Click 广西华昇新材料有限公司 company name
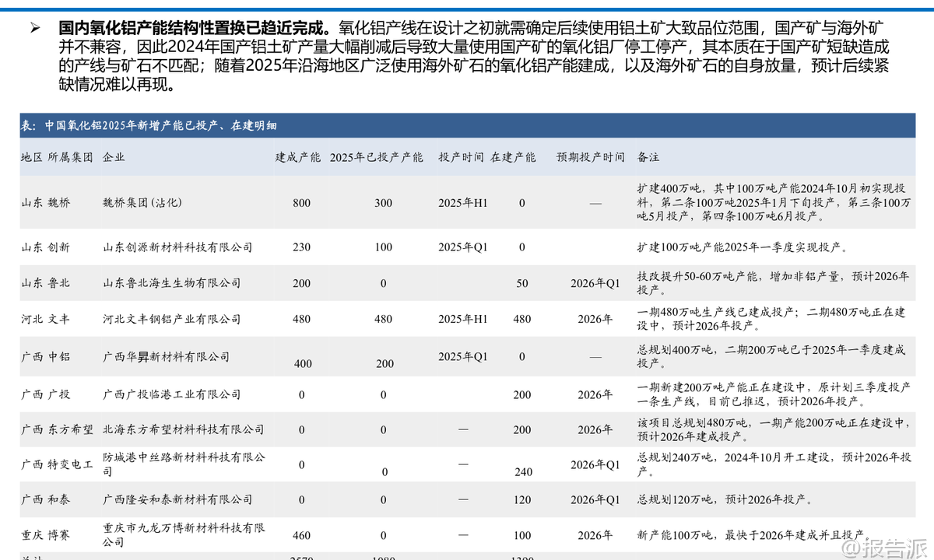934x560 pixels. 166,356
